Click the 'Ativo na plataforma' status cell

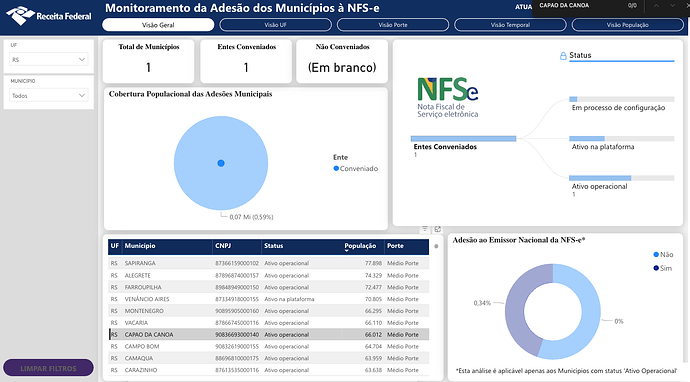pyautogui.click(x=289, y=299)
